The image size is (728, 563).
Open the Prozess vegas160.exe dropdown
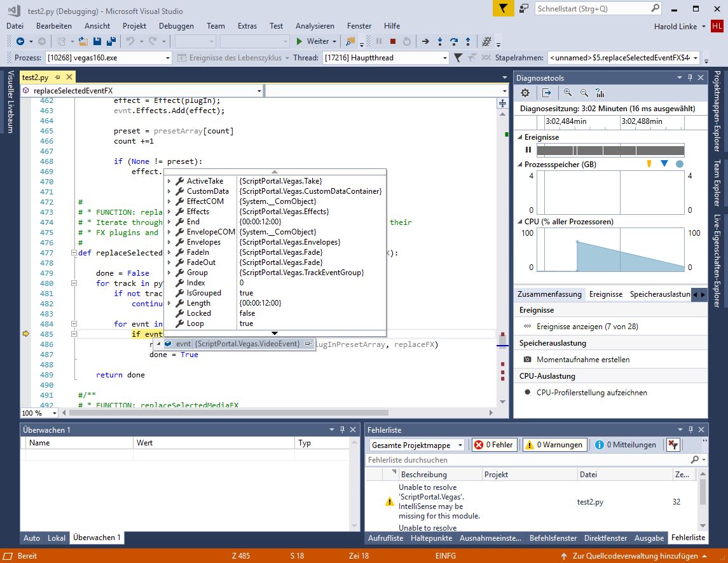pyautogui.click(x=168, y=58)
